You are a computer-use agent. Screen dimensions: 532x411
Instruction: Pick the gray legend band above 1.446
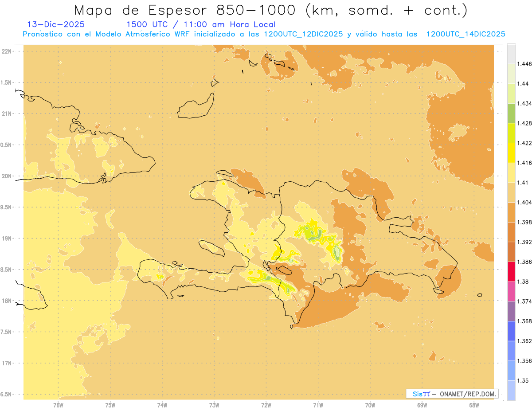click(511, 54)
